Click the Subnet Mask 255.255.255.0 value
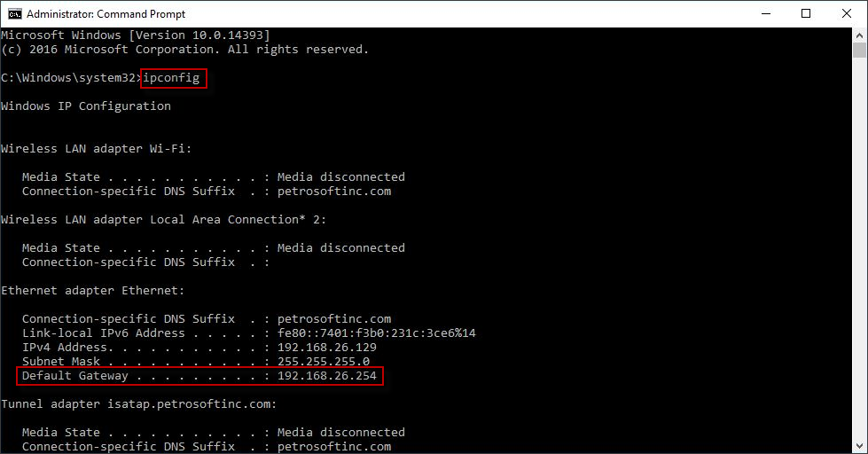Viewport: 868px width, 454px height. (x=324, y=362)
